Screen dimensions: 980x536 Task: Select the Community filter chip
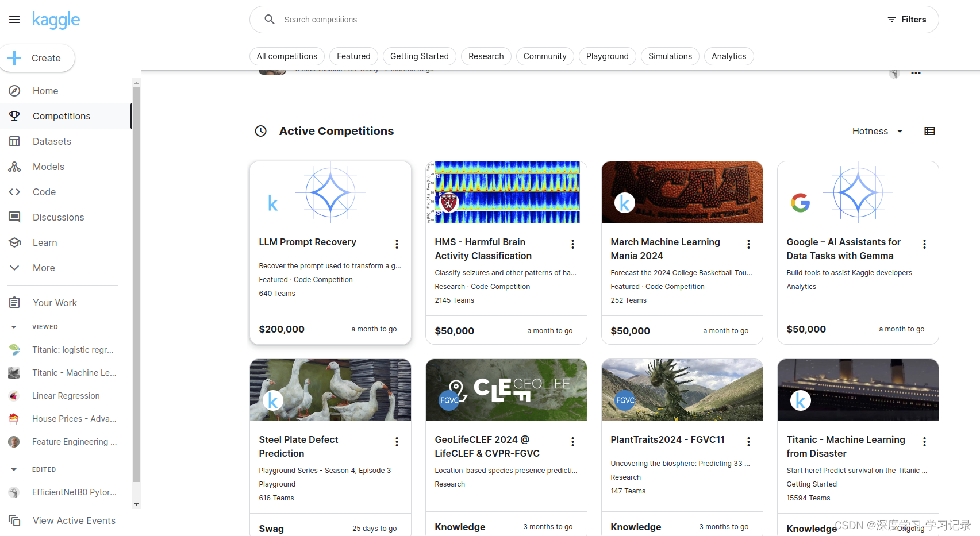click(545, 56)
